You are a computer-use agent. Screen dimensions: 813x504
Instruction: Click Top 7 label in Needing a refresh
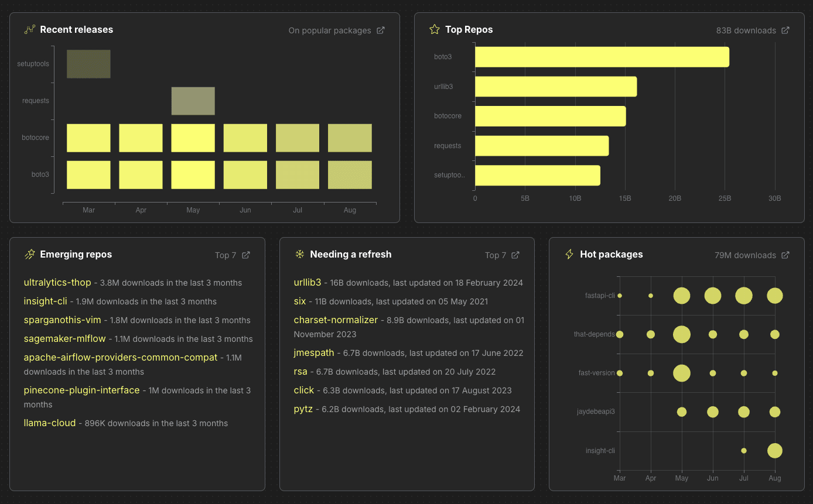pos(496,255)
